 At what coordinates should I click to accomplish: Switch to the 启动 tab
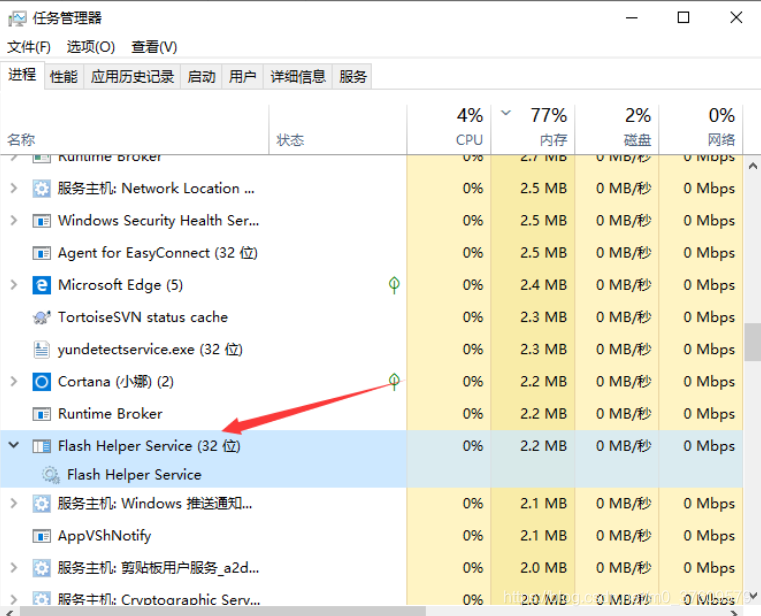tap(201, 77)
